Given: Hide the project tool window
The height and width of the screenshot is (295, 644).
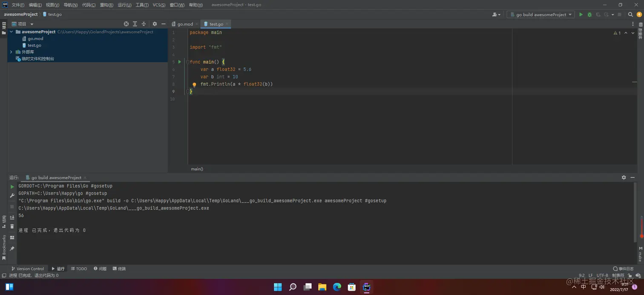Looking at the screenshot, I should [x=163, y=24].
